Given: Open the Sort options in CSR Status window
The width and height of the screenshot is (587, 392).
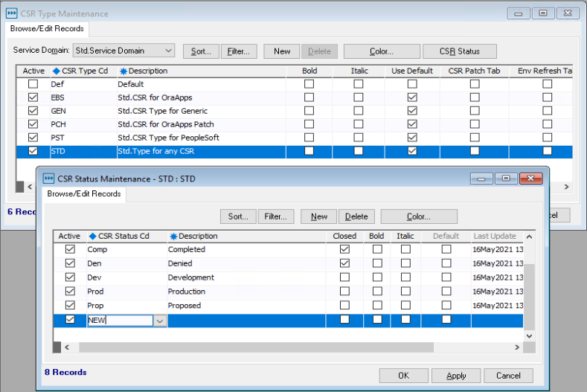Looking at the screenshot, I should [237, 216].
